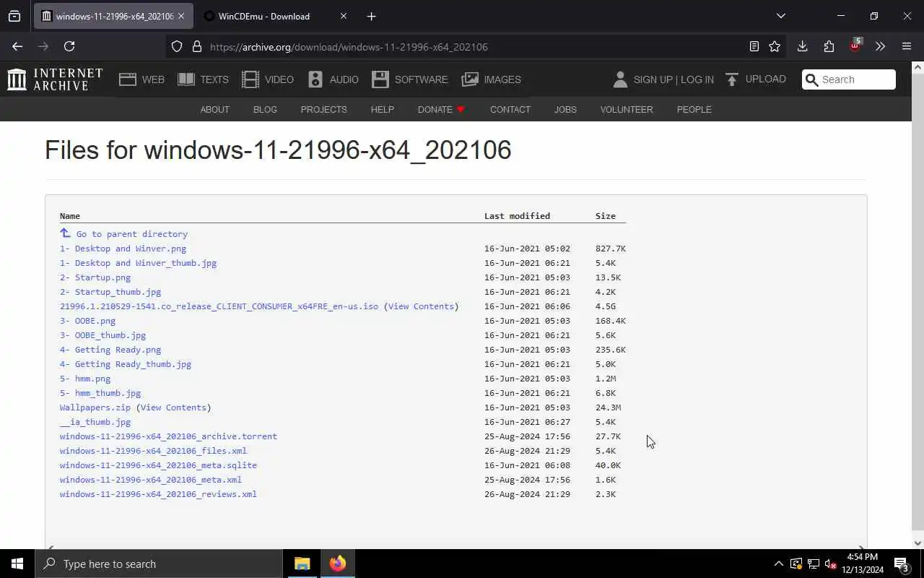Open the PROJECTS menu item
The width and height of the screenshot is (924, 578).
[323, 109]
